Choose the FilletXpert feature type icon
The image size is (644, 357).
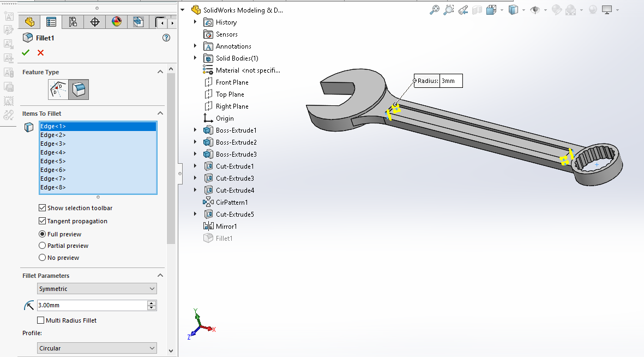58,89
